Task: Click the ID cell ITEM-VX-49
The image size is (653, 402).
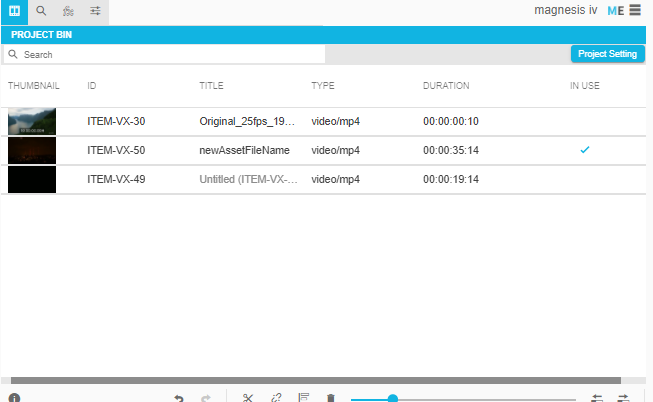Action: [116, 180]
